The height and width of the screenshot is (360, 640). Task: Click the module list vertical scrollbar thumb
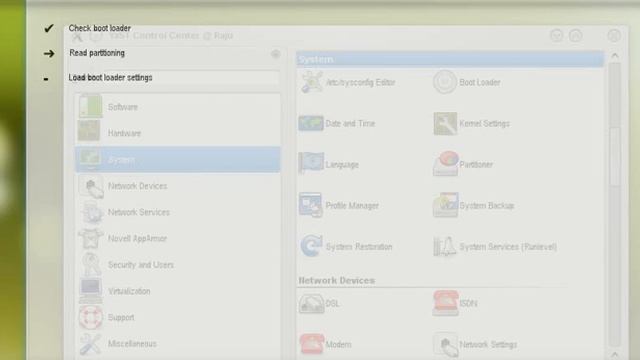[x=615, y=156]
